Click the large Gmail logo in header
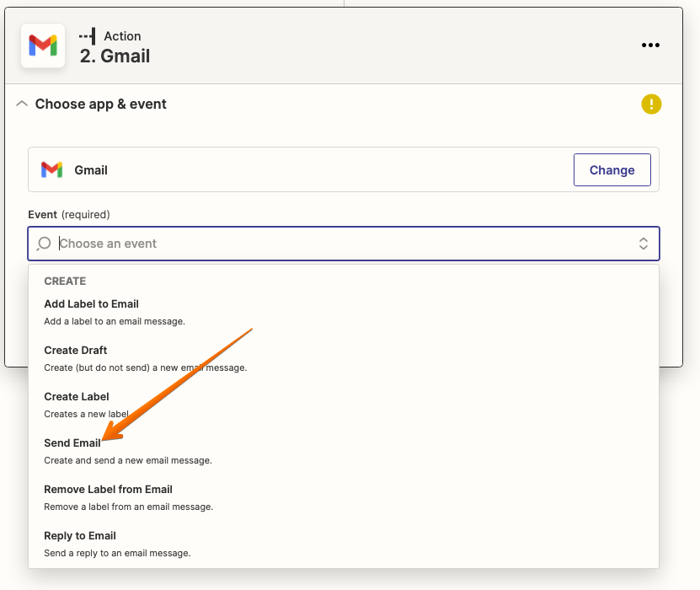 coord(43,46)
